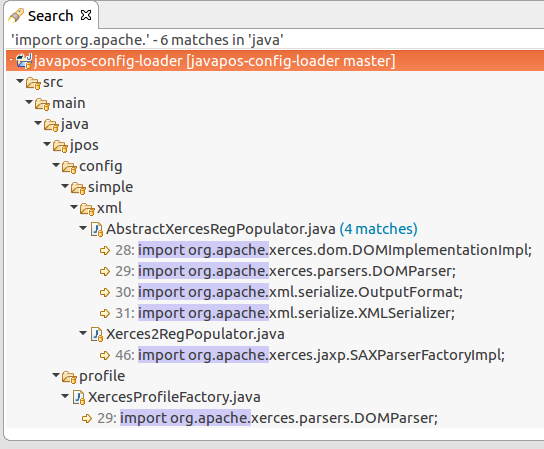This screenshot has height=449, width=544.
Task: Open line 31 XMLSerializer import match
Action: [296, 313]
